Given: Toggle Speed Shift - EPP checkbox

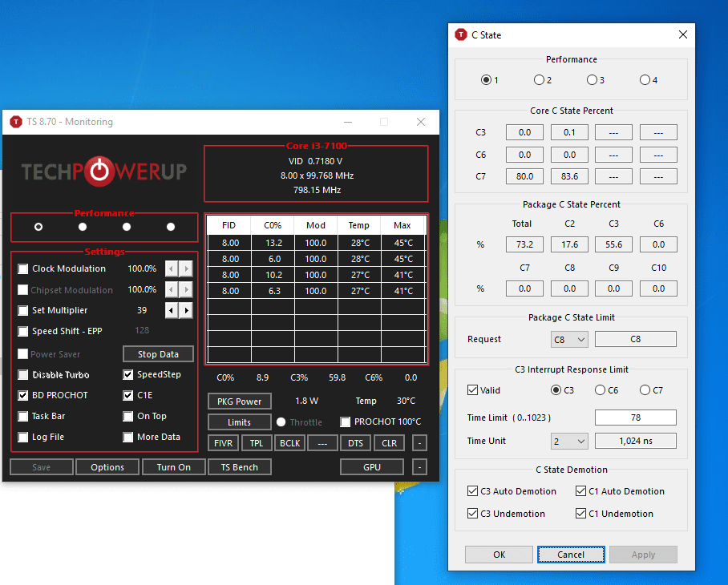Looking at the screenshot, I should (x=22, y=331).
